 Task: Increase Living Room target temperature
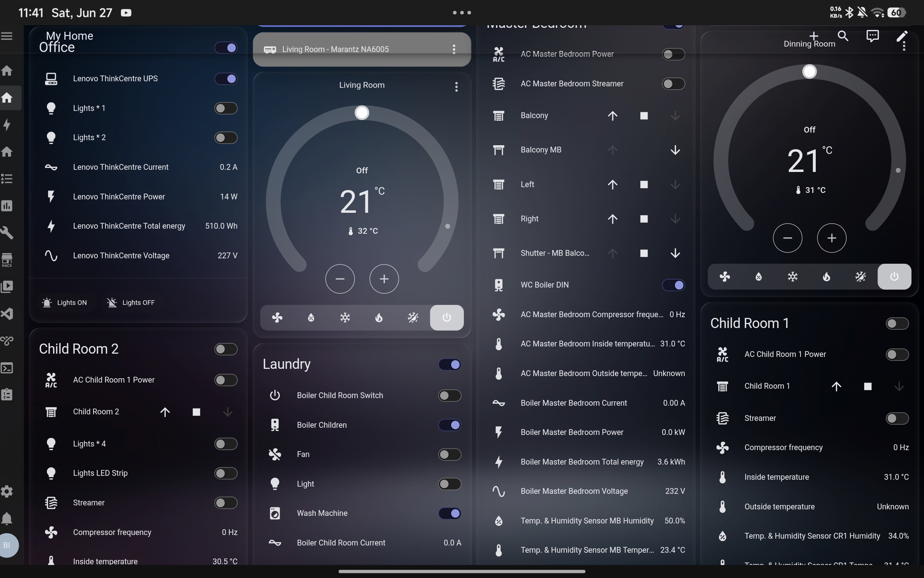point(384,279)
